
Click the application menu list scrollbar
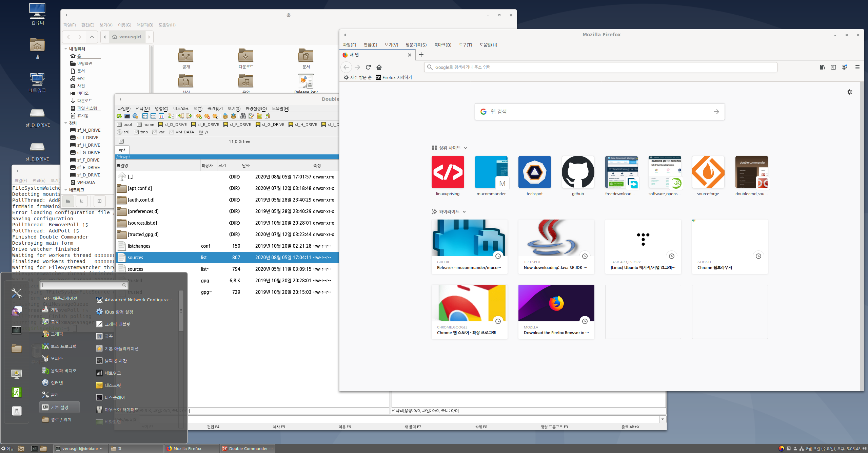[181, 310]
